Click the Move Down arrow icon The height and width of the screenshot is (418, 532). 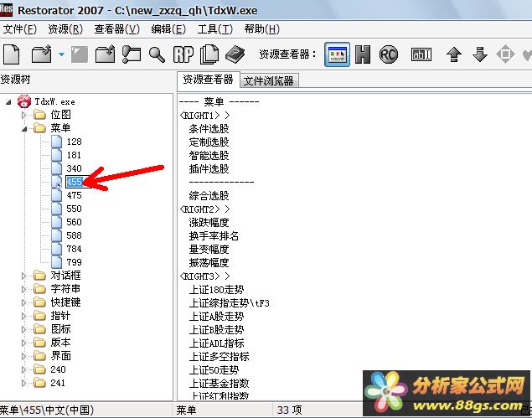[480, 54]
